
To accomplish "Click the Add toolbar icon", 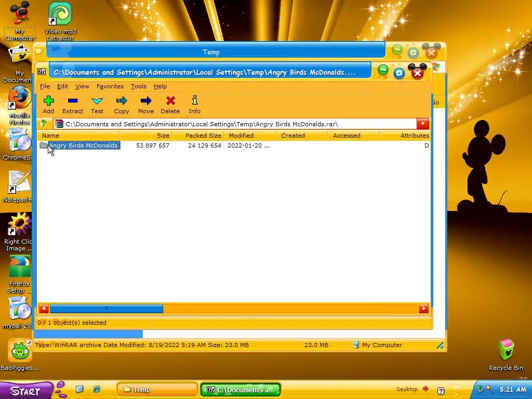I will pyautogui.click(x=48, y=104).
